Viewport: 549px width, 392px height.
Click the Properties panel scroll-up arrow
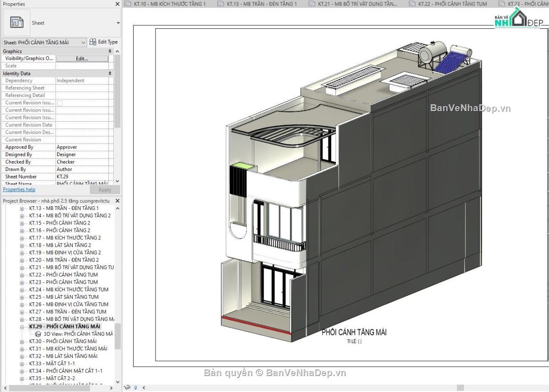pyautogui.click(x=118, y=51)
